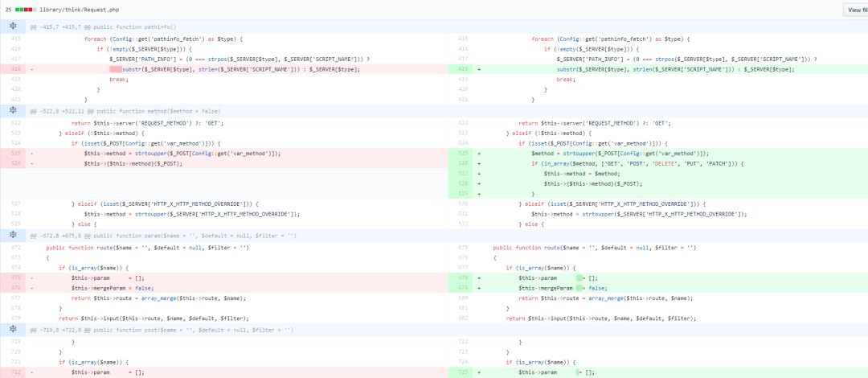Click added '$this->mergeParam = false;' line on right
This screenshot has height=378, width=868.
563,288
